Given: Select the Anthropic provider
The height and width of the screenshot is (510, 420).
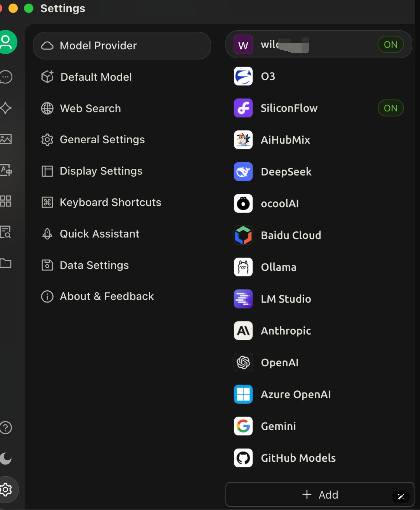Looking at the screenshot, I should 286,331.
